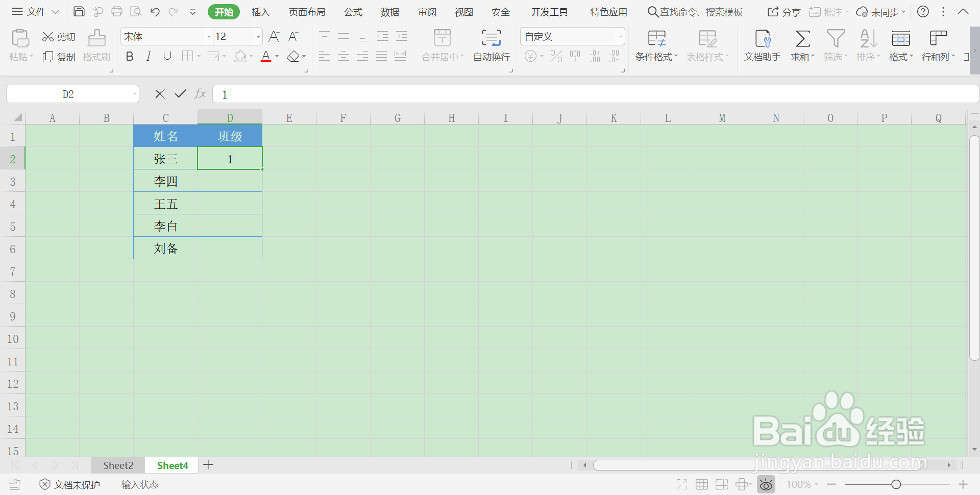Click the fx insert function icon
The image size is (980, 495).
(x=200, y=94)
